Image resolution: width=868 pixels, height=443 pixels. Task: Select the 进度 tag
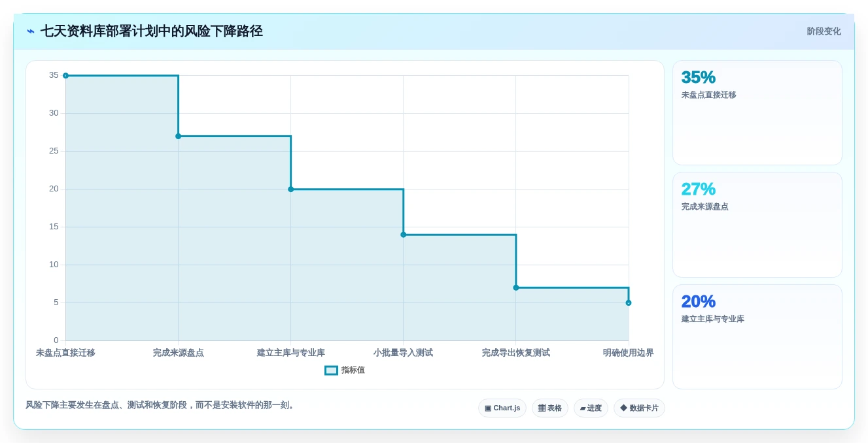[591, 408]
